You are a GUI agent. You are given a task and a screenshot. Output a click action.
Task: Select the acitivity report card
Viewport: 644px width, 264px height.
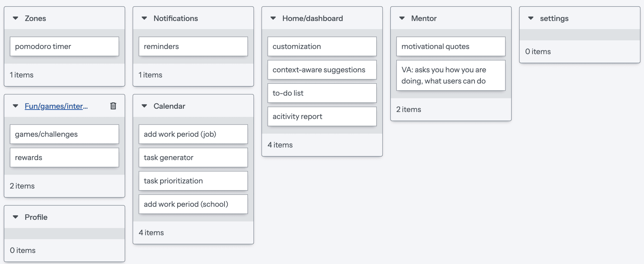[x=322, y=116]
